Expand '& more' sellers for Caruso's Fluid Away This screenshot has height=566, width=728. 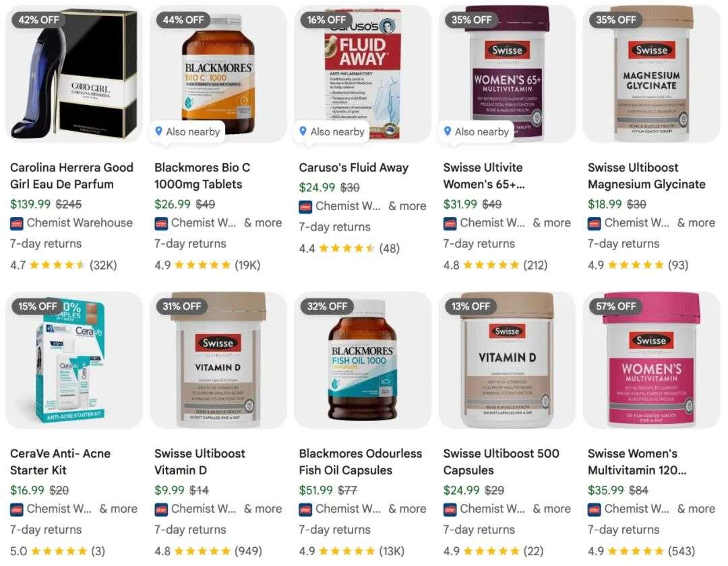pyautogui.click(x=407, y=206)
